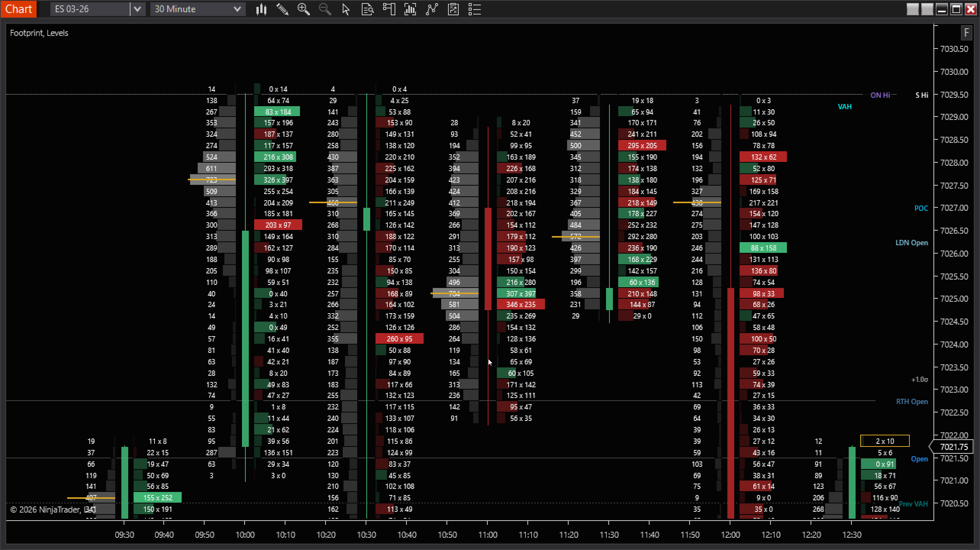Click the red 295 x 205 footprint cell
The image size is (980, 550).
[642, 146]
